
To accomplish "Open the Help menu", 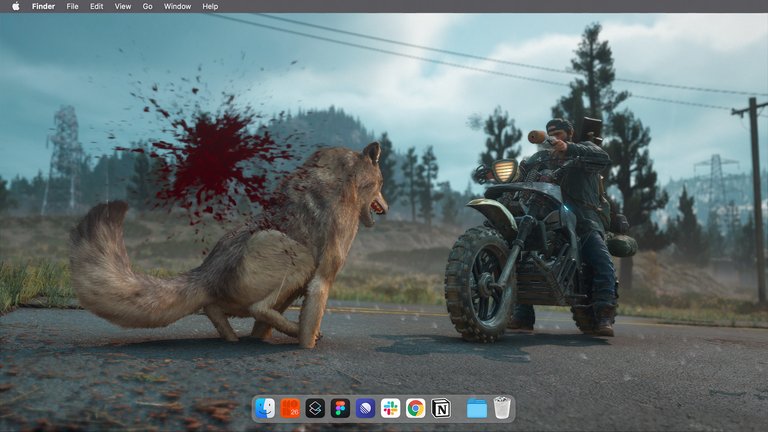I will 210,6.
